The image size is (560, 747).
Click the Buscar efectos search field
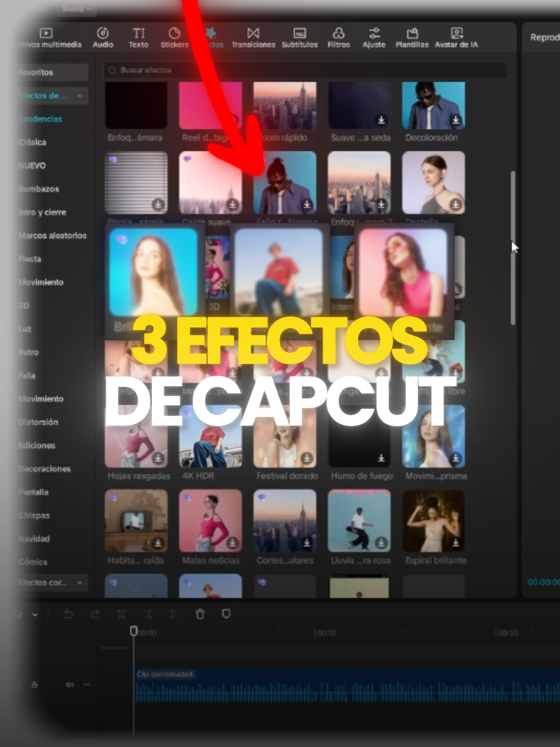pos(305,70)
